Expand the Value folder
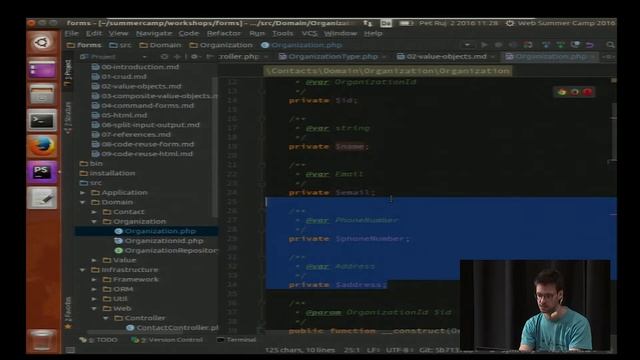The image size is (640, 360). pos(94,260)
